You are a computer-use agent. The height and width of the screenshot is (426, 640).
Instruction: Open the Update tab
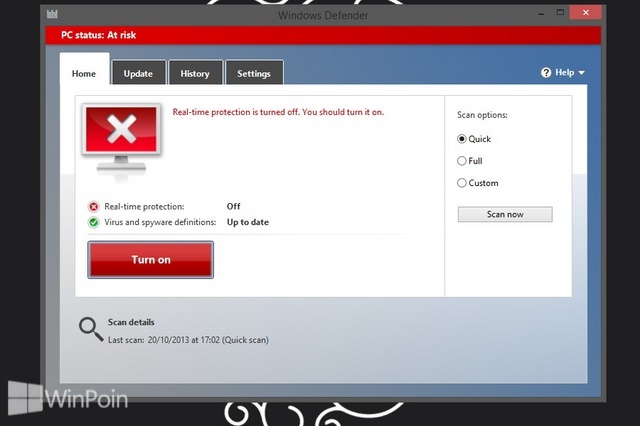click(x=139, y=73)
